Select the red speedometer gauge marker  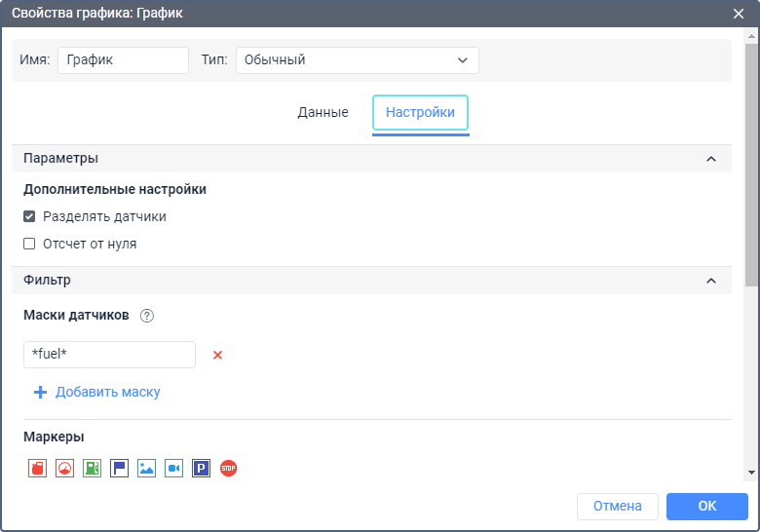pyautogui.click(x=64, y=469)
